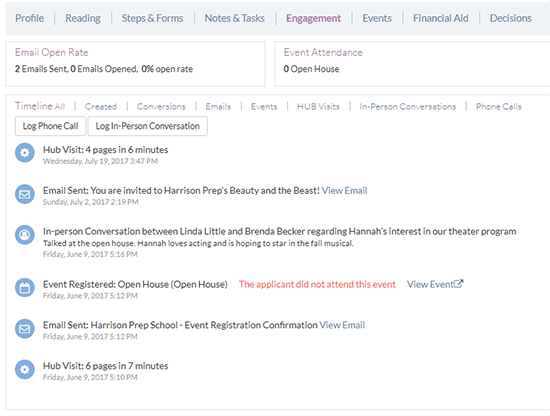Click envelope icon for Event Registration Confirmation email

pos(25,329)
